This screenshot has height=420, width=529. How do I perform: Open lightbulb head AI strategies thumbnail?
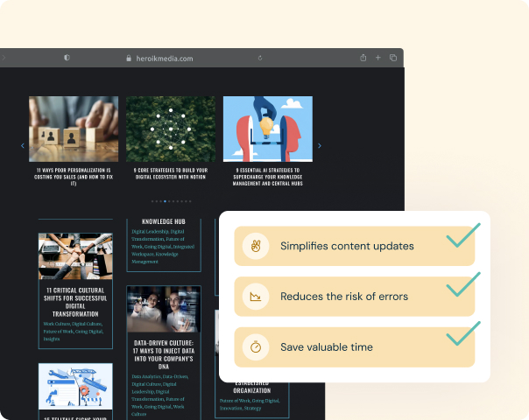(x=268, y=129)
